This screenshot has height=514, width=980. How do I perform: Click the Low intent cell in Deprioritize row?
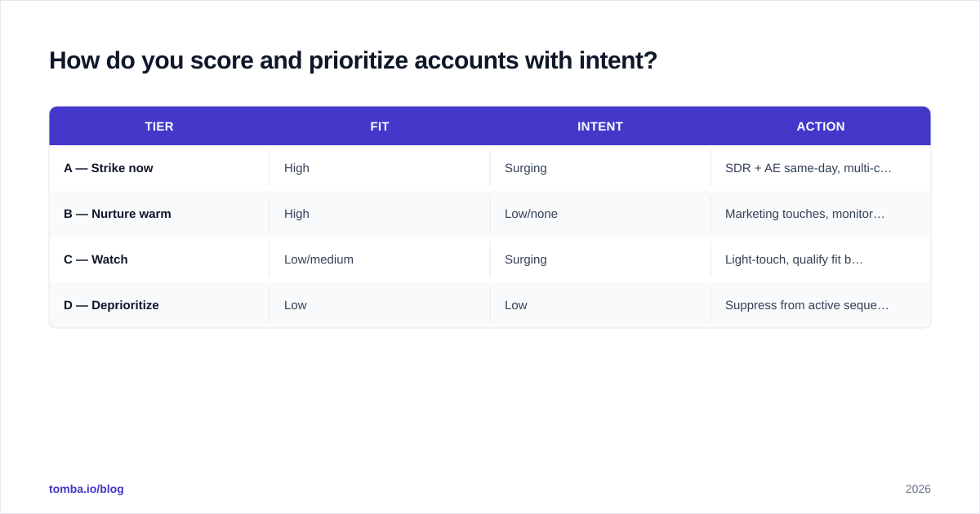pos(600,305)
